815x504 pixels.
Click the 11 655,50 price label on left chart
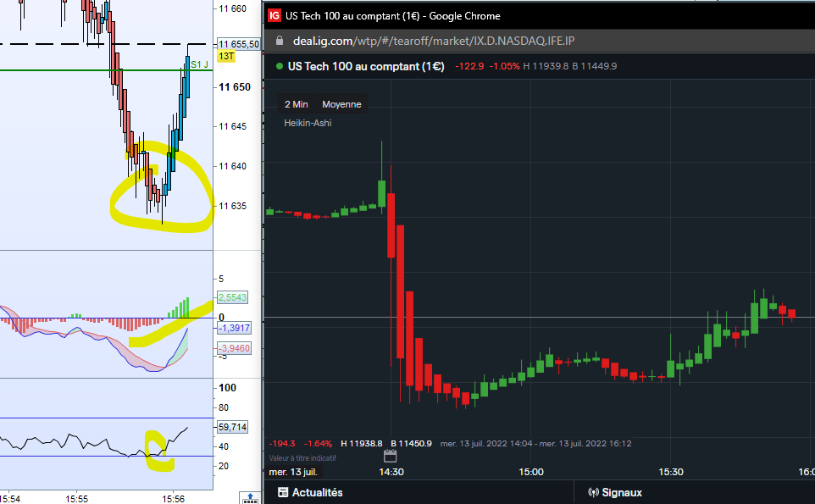tap(239, 44)
